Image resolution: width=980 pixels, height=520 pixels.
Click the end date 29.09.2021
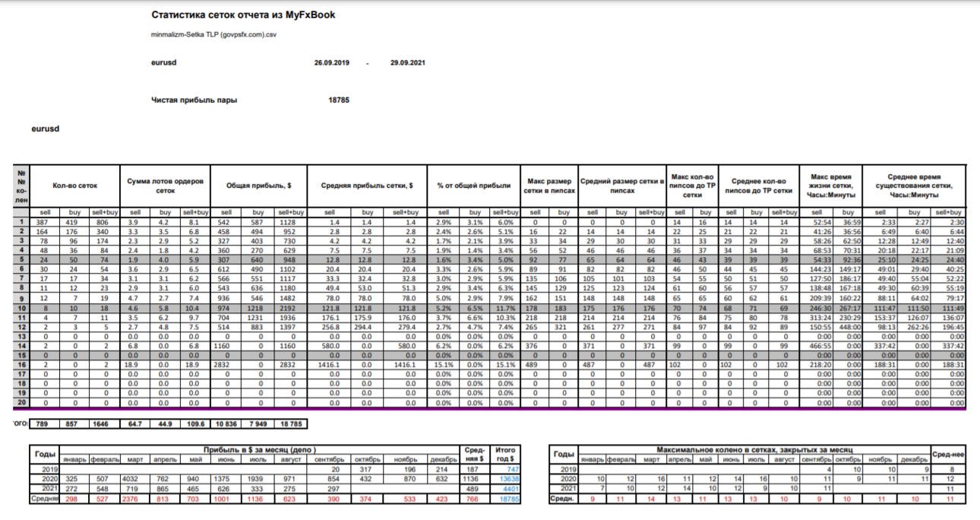(x=407, y=62)
